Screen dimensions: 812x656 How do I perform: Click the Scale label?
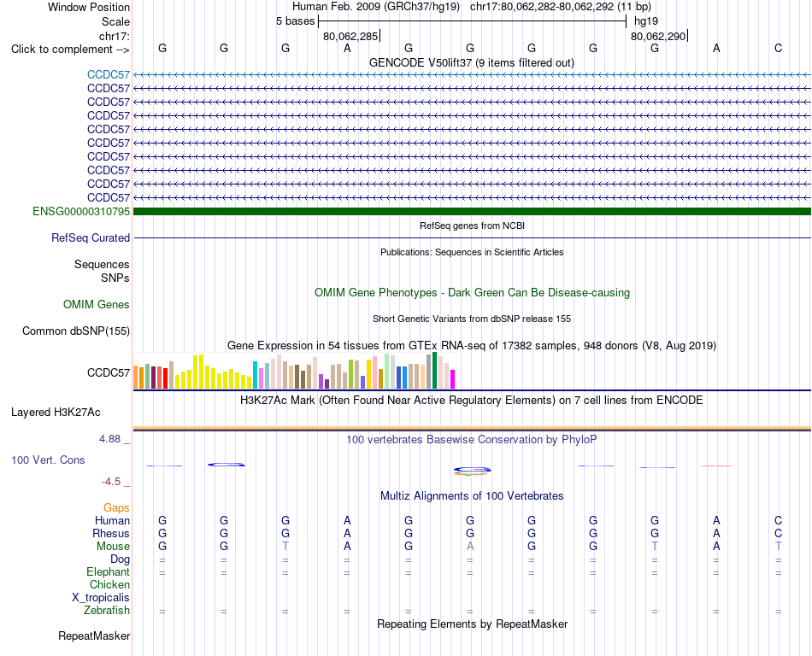coord(115,21)
